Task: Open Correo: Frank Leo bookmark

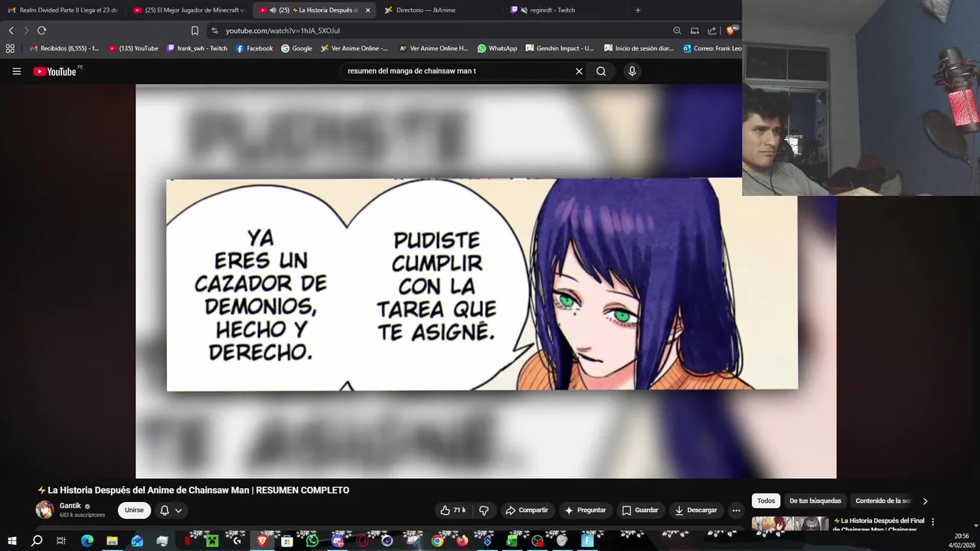Action: pos(712,48)
